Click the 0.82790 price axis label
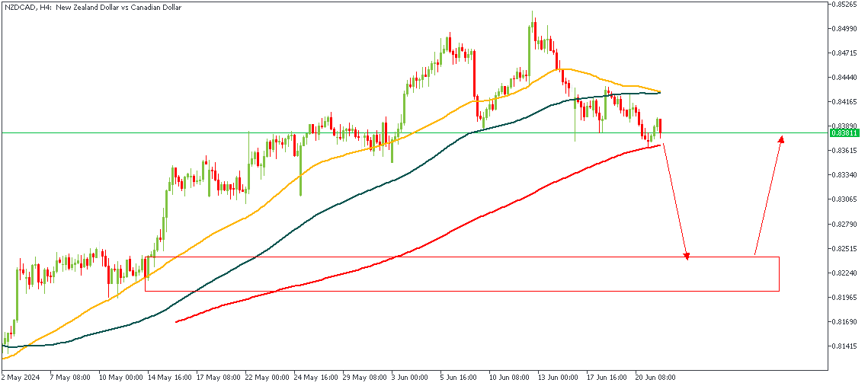Image resolution: width=868 pixels, height=386 pixels. 846,224
